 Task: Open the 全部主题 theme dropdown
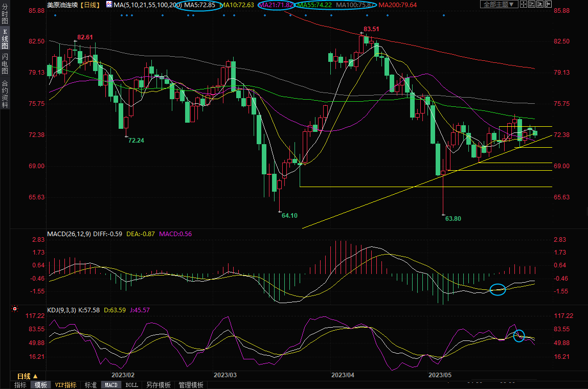pos(499,5)
